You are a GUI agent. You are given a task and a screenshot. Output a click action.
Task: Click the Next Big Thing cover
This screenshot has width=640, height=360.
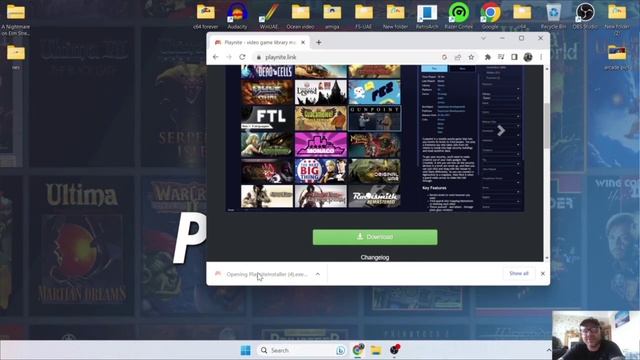point(321,171)
